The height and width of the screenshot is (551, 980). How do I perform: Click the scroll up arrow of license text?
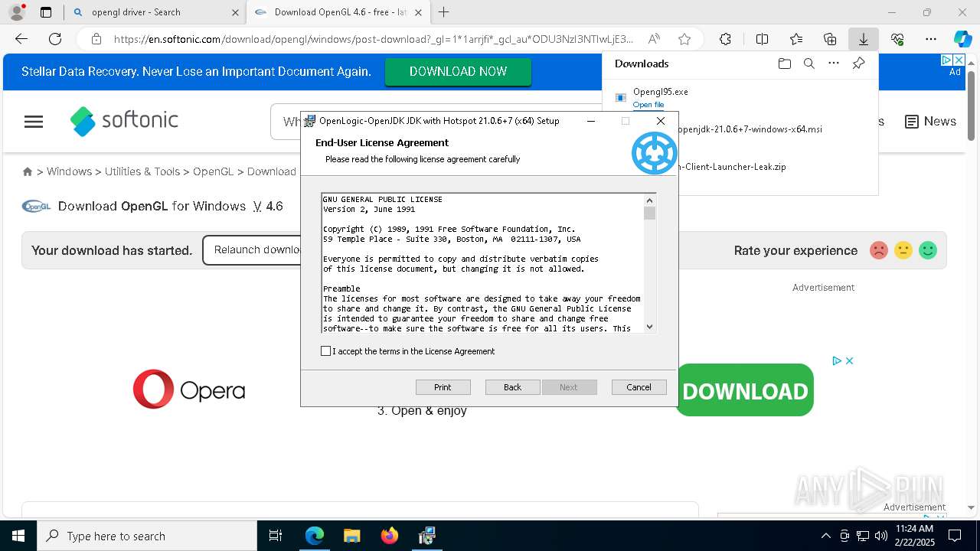click(x=649, y=200)
